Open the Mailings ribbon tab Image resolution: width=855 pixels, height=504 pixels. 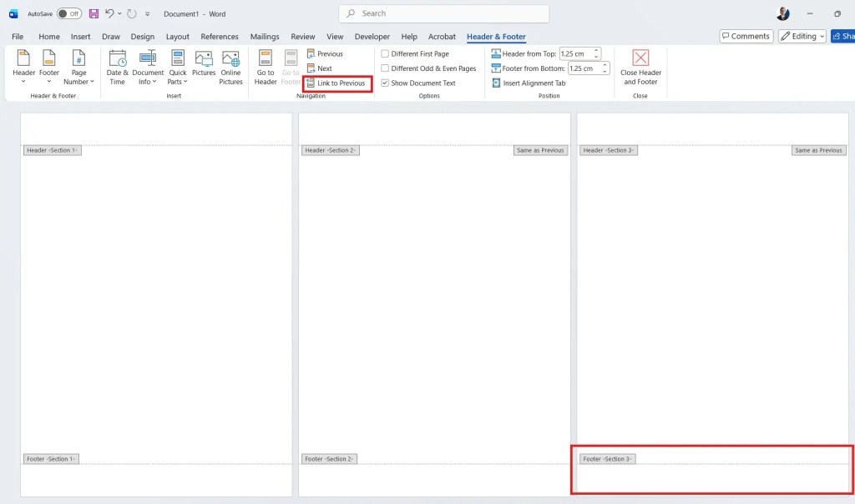pyautogui.click(x=264, y=36)
